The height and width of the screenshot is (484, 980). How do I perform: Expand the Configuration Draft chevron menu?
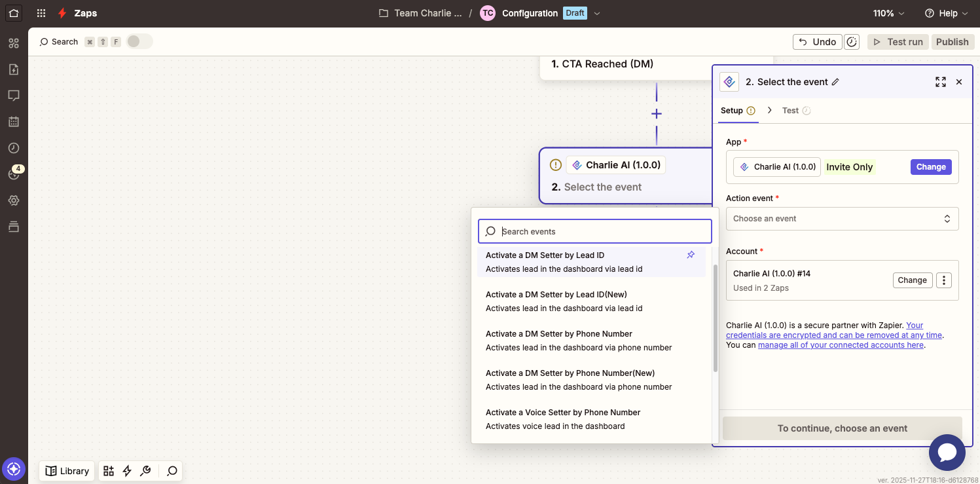(x=596, y=13)
